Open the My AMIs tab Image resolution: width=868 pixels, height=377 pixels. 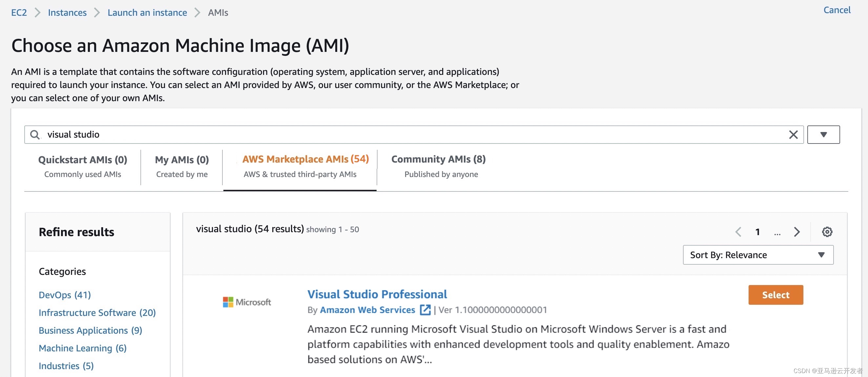point(181,160)
